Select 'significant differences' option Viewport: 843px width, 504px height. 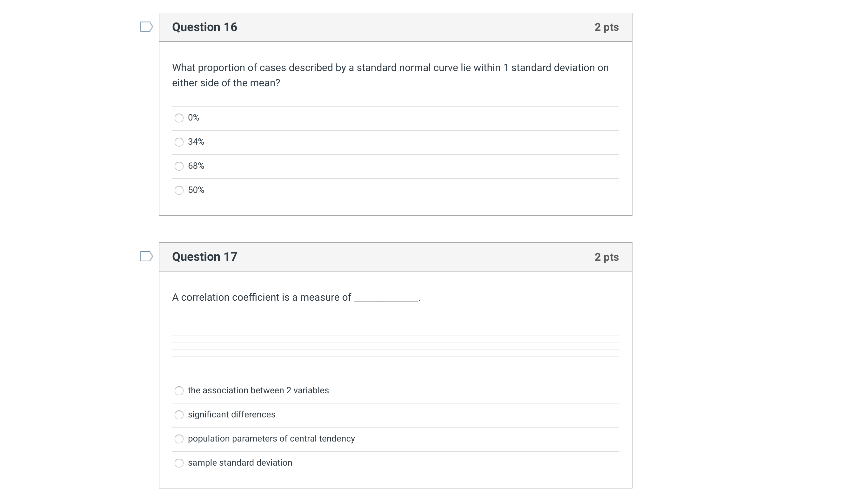tap(179, 415)
